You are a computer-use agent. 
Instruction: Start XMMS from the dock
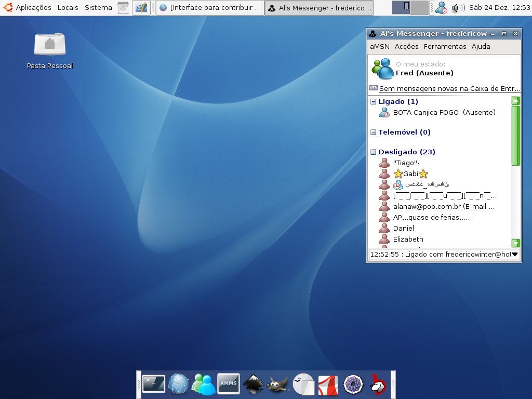[229, 384]
